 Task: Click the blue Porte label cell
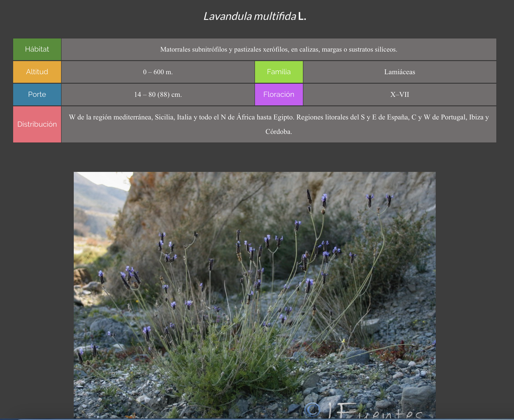(x=37, y=94)
